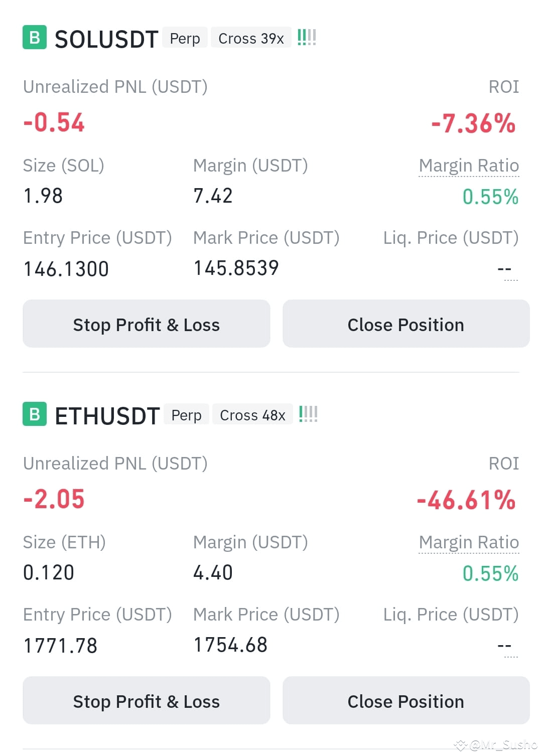The width and height of the screenshot is (542, 756).
Task: Tap the green B icon beside SOLUSDT
Action: pyautogui.click(x=35, y=38)
